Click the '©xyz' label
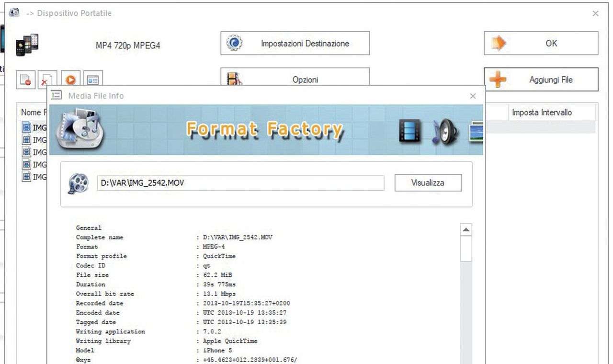Viewport: 613px width, 364px height. tap(83, 360)
